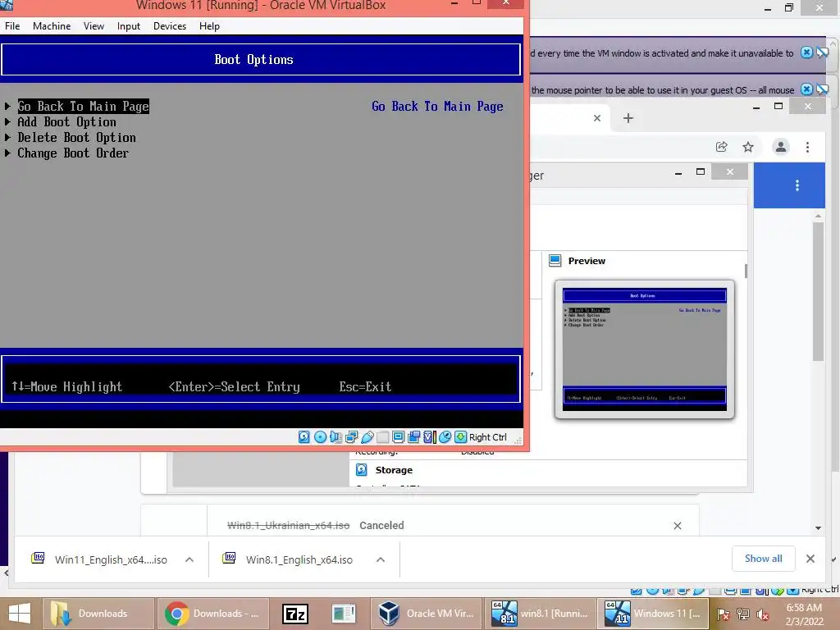Bookmark this page with the star icon
The image size is (840, 630).
748,147
